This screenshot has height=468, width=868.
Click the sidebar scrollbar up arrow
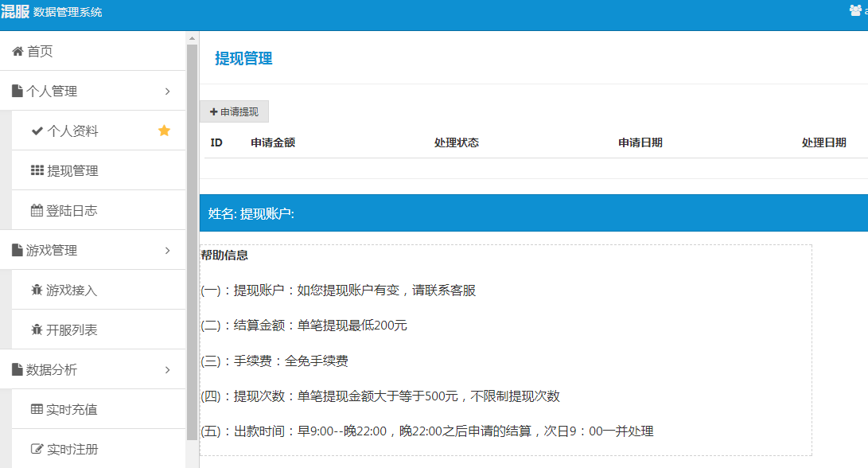click(x=192, y=39)
